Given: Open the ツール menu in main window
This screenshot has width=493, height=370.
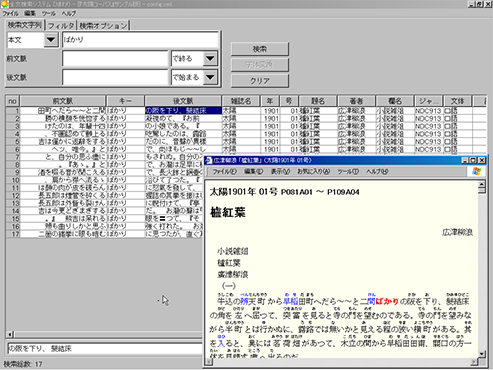Looking at the screenshot, I should pos(49,14).
